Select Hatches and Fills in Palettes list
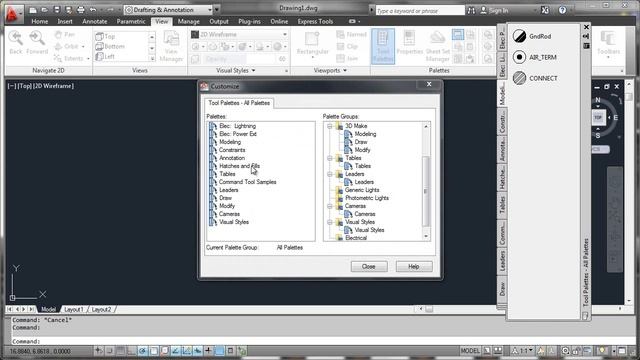The width and height of the screenshot is (640, 360). pos(239,166)
